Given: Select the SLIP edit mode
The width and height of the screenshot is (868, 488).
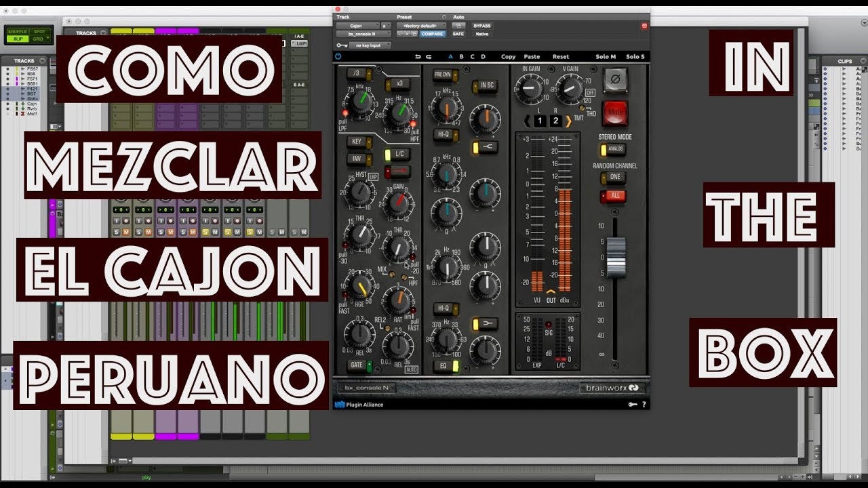Looking at the screenshot, I should [x=17, y=39].
